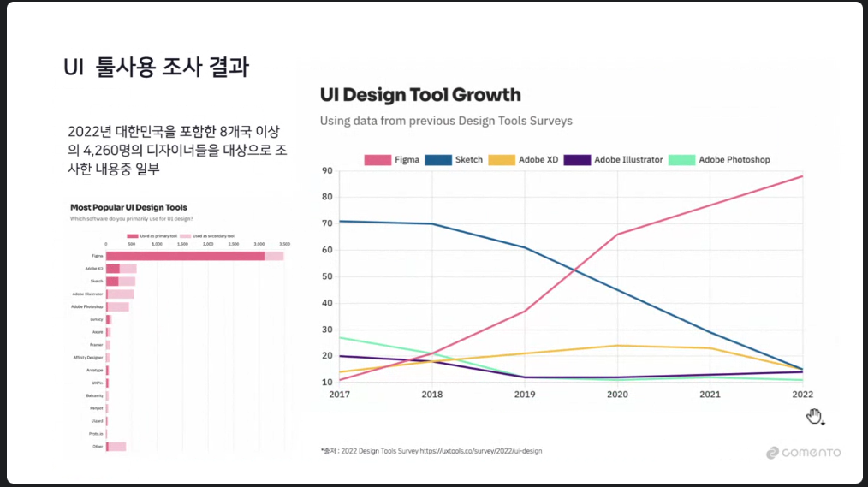Screen dimensions: 868x487
Task: Click the 'Used as primary tool' legend entry
Action: point(152,236)
